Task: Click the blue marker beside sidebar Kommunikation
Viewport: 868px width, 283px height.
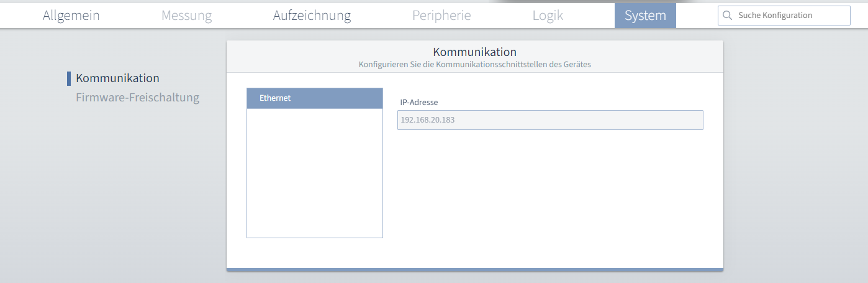Action: (x=69, y=78)
